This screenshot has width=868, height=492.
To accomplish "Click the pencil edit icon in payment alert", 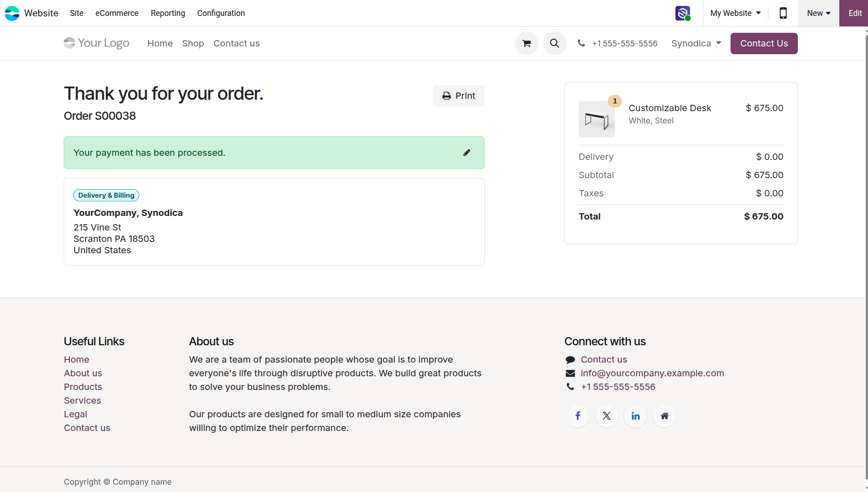I will click(467, 153).
